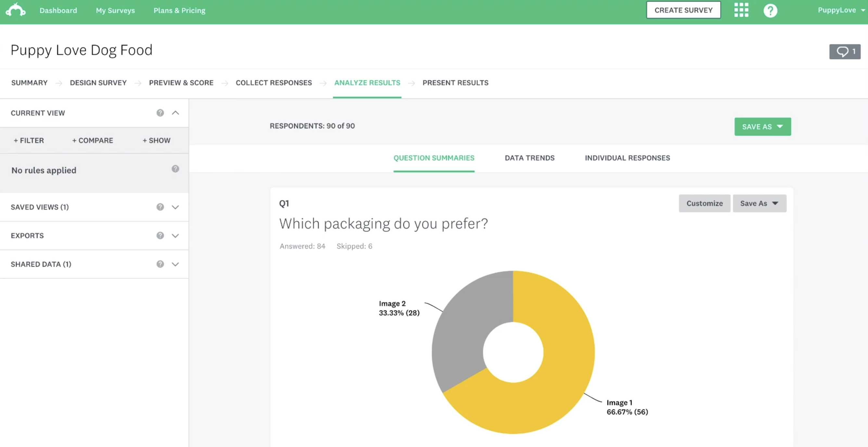The width and height of the screenshot is (868, 447).
Task: Click the help question mark icon in header
Action: (x=770, y=10)
